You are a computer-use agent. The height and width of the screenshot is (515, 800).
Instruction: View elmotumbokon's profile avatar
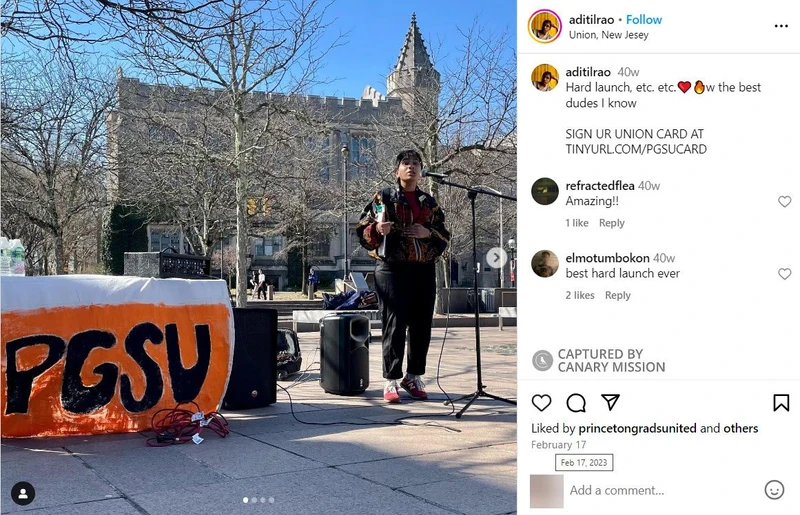point(545,264)
